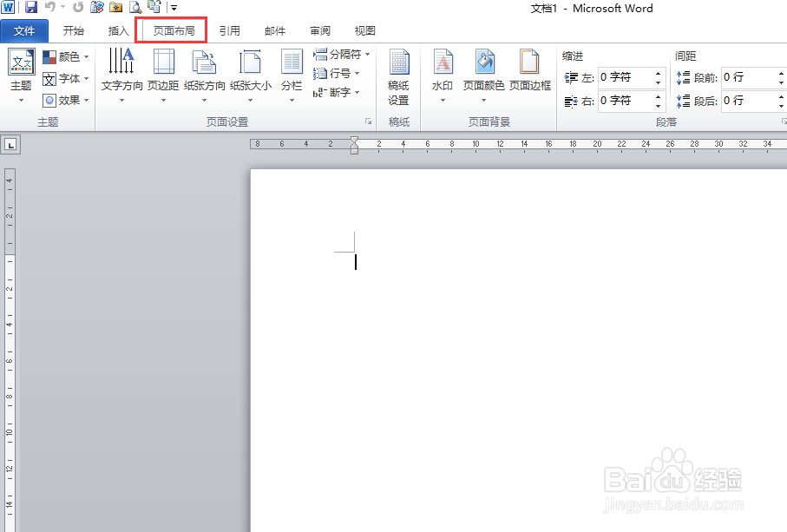Open the 审阅 tab

click(319, 31)
